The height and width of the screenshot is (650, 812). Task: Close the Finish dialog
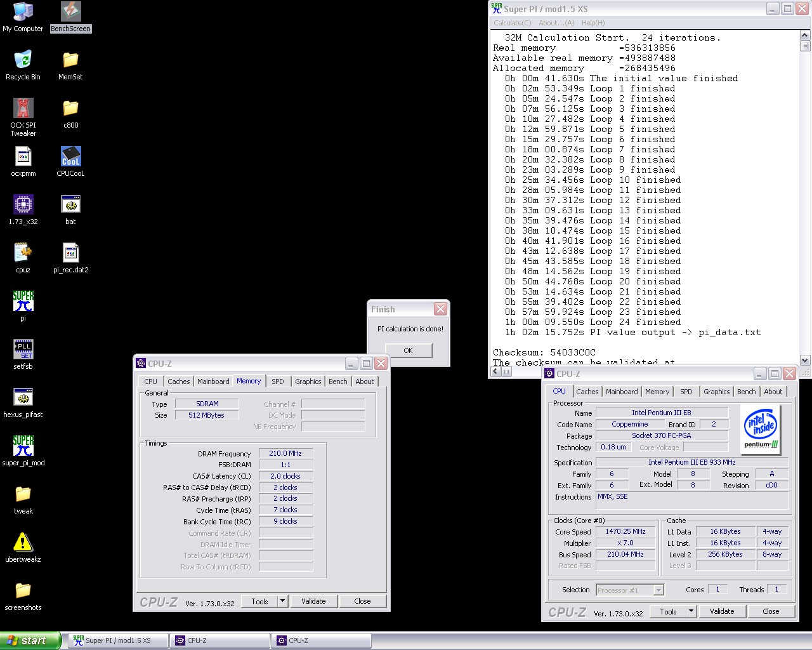pyautogui.click(x=440, y=309)
